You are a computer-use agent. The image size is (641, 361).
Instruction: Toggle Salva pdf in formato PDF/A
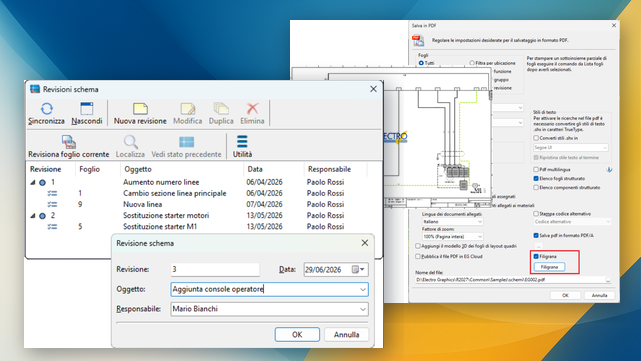pos(536,235)
